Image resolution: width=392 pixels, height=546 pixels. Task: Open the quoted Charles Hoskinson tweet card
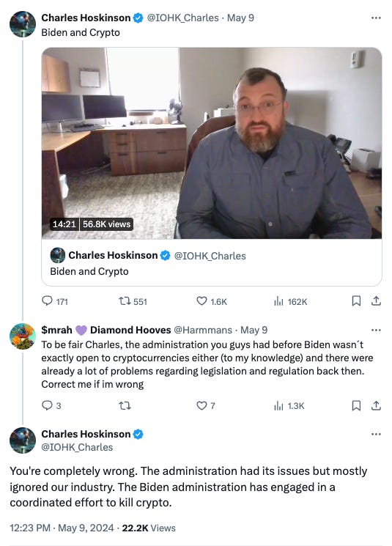[212, 262]
